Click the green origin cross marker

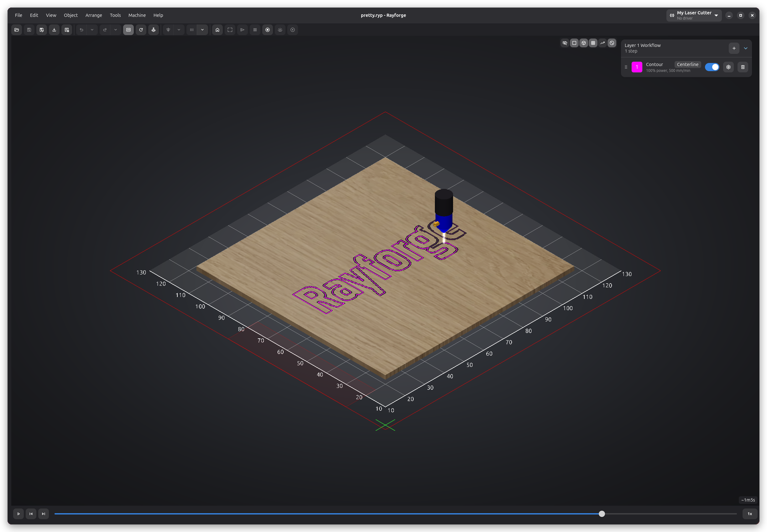[385, 425]
